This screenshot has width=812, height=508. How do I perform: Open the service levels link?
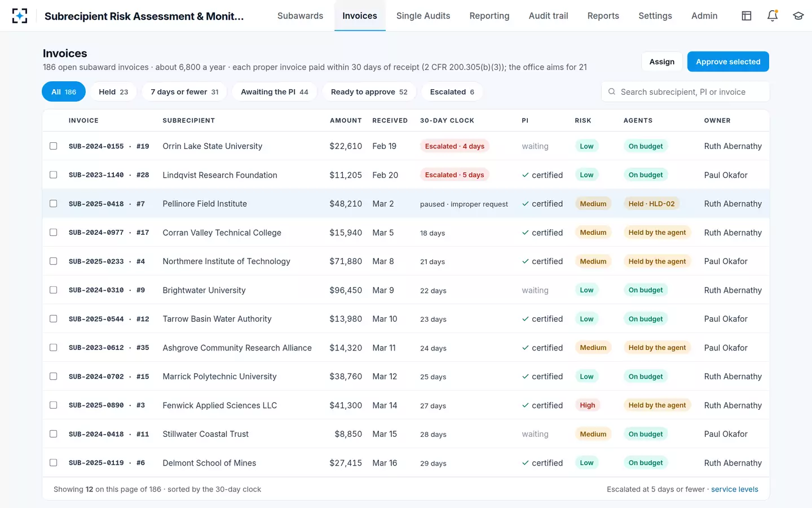(735, 489)
